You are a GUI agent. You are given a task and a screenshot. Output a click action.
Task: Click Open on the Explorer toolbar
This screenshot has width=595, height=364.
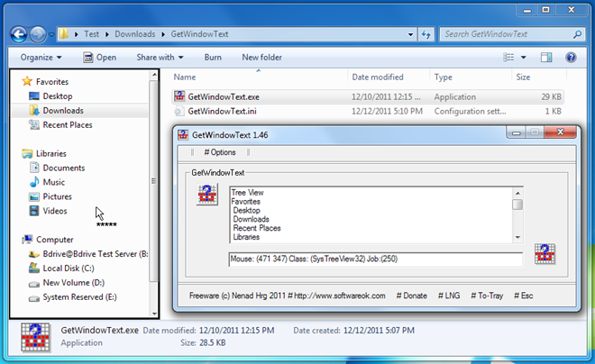point(100,58)
